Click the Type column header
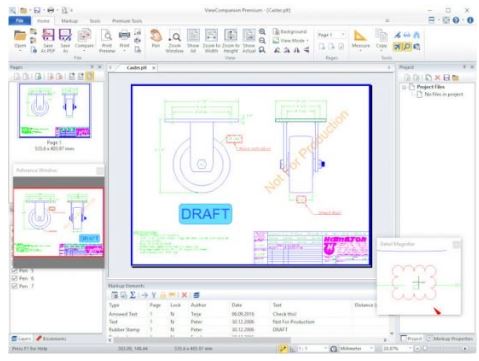 114,305
